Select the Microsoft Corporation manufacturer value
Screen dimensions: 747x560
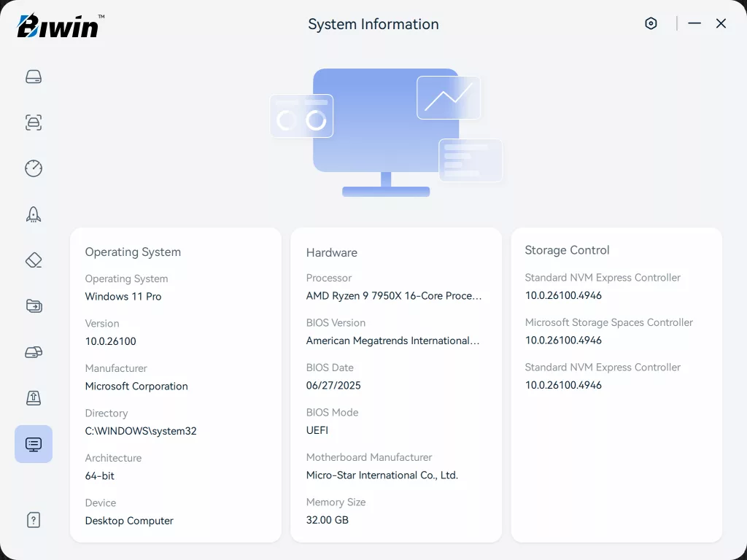pyautogui.click(x=136, y=386)
